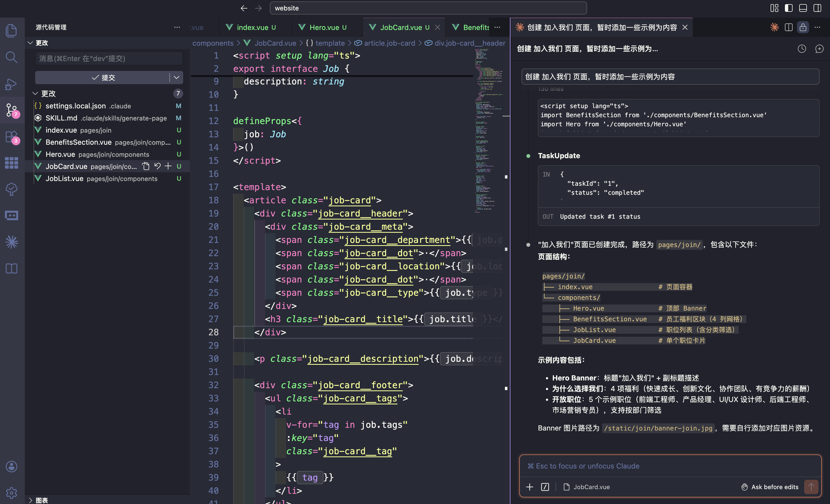Toggle the primary sidebar visibility

point(788,8)
